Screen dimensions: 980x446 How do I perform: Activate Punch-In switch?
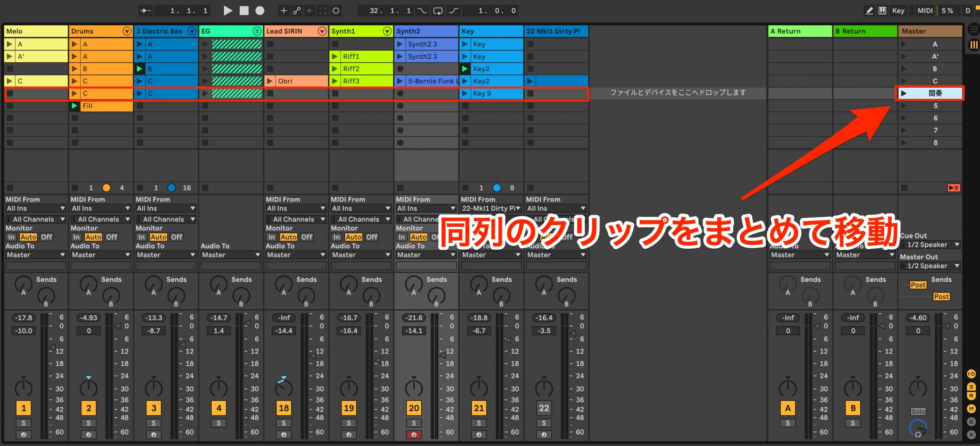422,11
